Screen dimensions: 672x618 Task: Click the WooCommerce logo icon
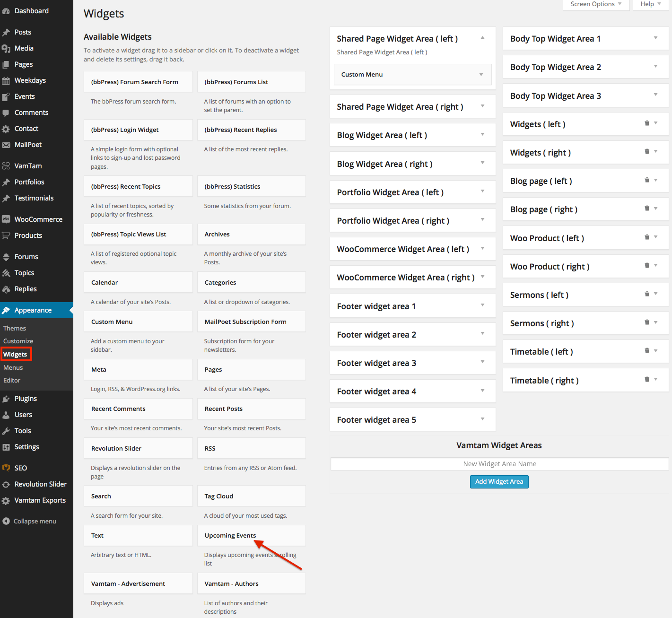tap(6, 219)
